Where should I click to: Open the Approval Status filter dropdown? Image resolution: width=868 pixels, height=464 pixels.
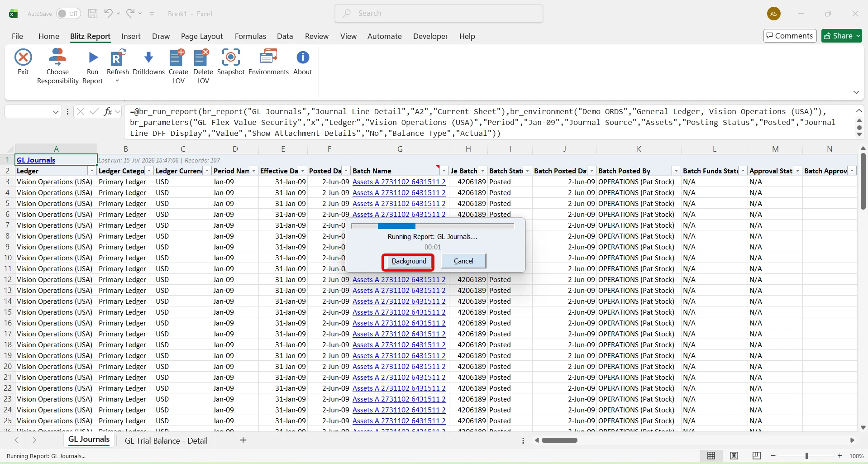coord(797,171)
